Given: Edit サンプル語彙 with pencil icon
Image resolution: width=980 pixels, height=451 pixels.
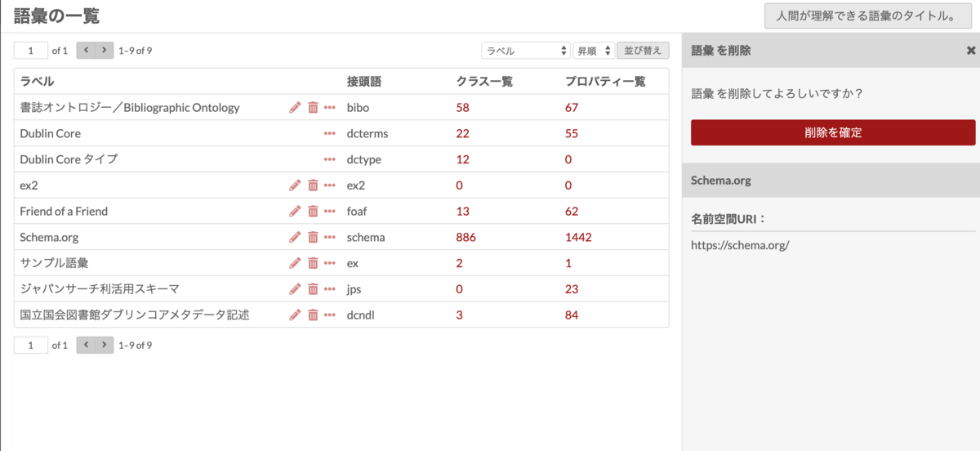Looking at the screenshot, I should pos(295,263).
